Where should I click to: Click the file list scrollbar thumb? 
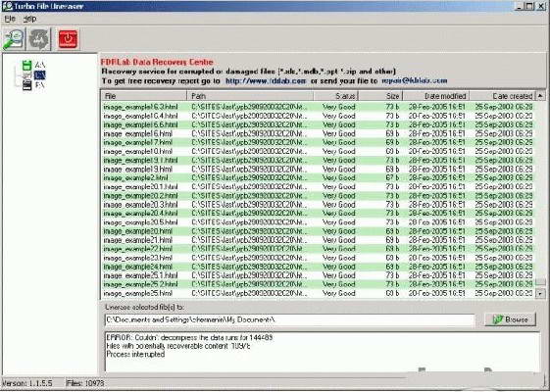point(540,282)
